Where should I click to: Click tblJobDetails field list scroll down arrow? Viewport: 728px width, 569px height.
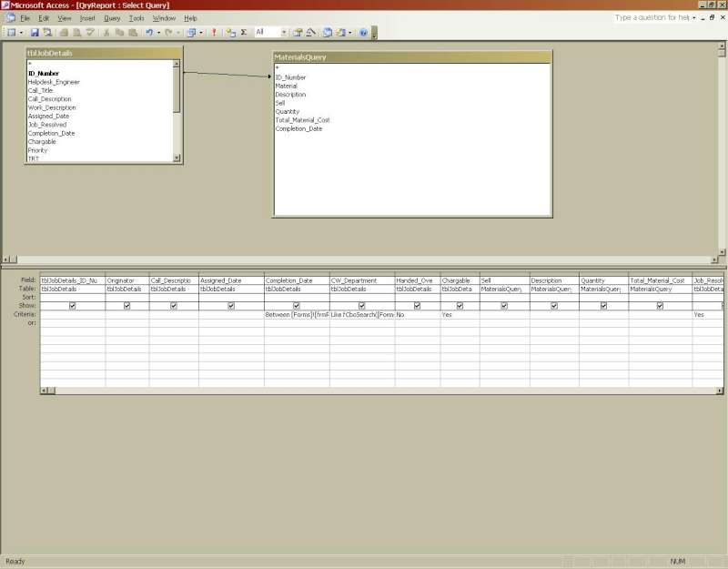click(x=177, y=157)
